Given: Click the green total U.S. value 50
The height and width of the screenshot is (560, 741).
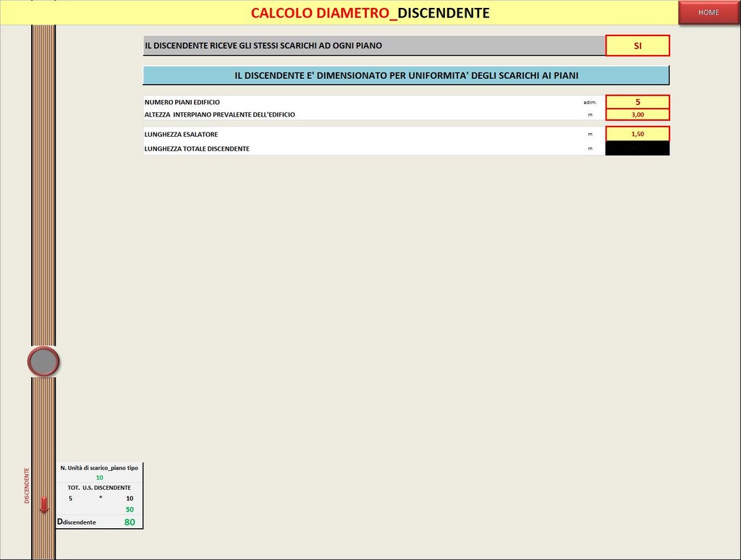Looking at the screenshot, I should [x=130, y=509].
